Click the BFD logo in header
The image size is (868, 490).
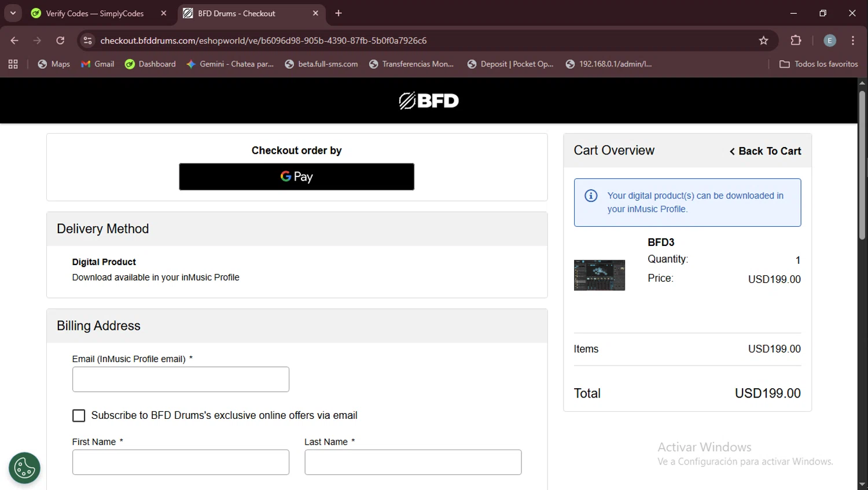(429, 101)
